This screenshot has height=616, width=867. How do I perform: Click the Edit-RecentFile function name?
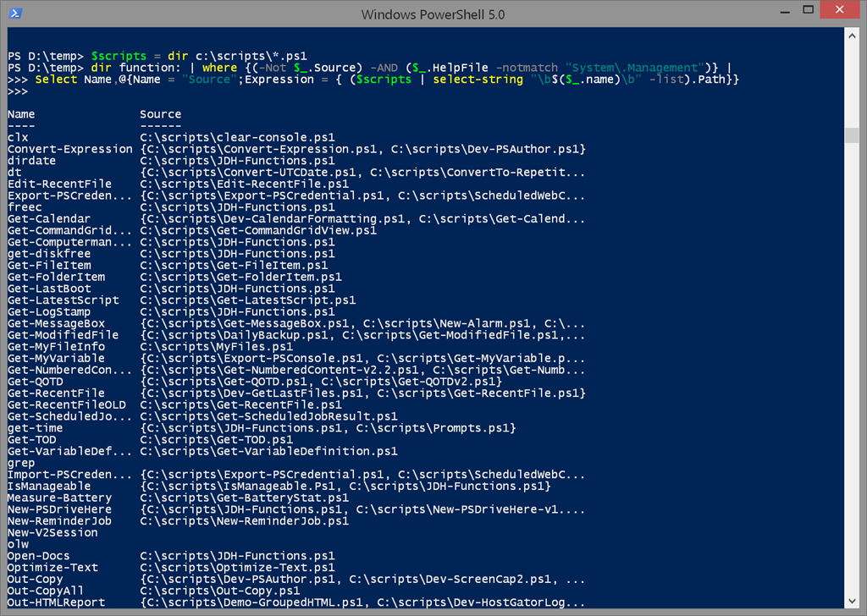pos(60,184)
